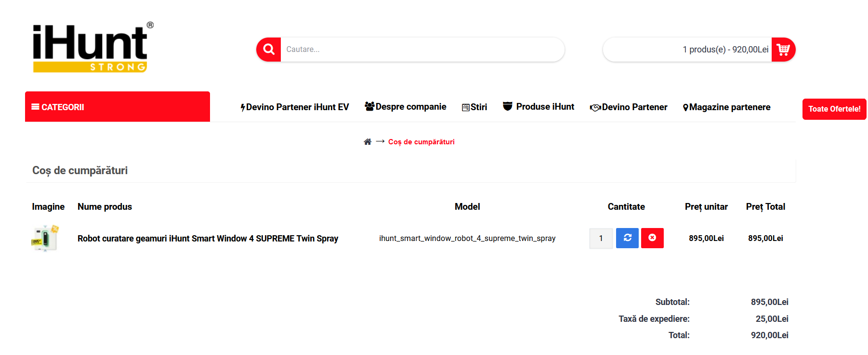This screenshot has height=355, width=868.
Task: Focus the Cautare search field
Action: tap(422, 50)
